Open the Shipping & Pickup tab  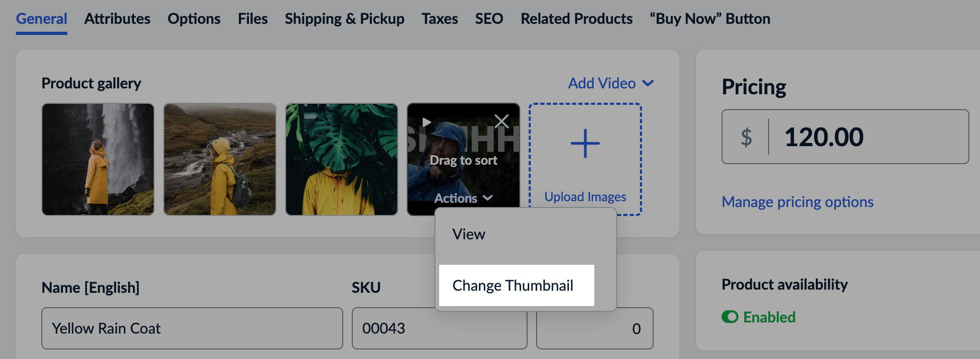click(x=344, y=19)
